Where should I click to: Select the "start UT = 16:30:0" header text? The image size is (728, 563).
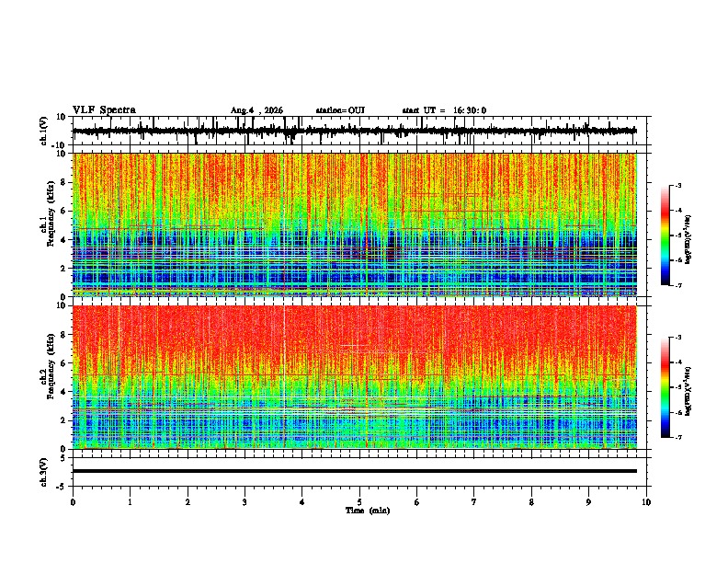pos(444,110)
